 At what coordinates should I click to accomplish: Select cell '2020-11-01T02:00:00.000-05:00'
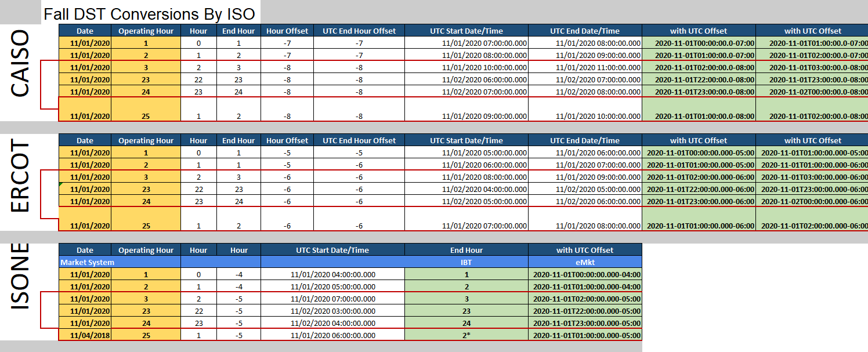pyautogui.click(x=585, y=299)
